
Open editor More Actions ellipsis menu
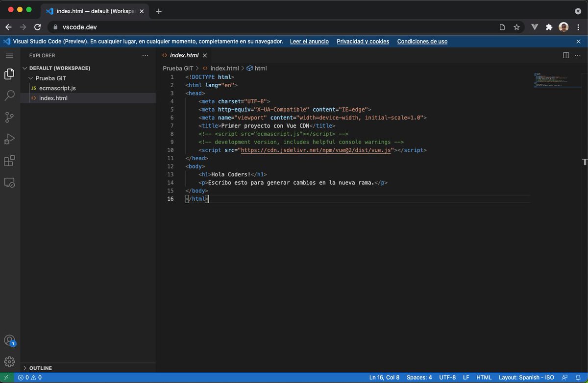[579, 55]
